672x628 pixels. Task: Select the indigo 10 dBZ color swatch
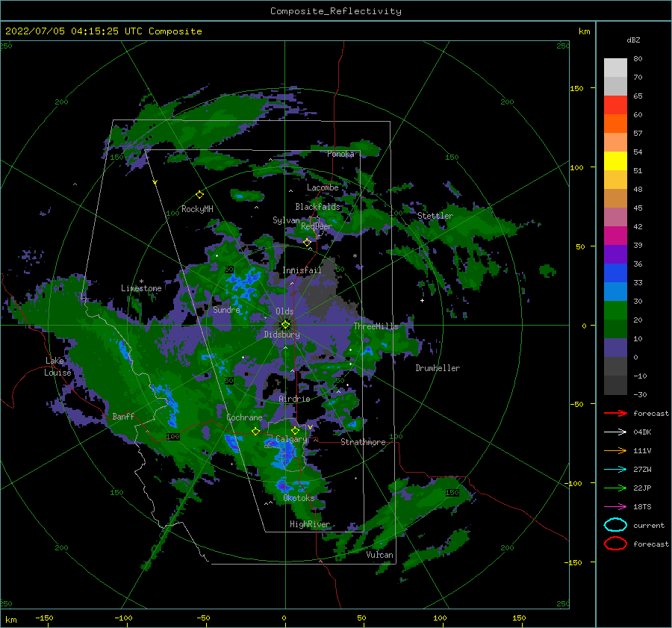click(615, 347)
